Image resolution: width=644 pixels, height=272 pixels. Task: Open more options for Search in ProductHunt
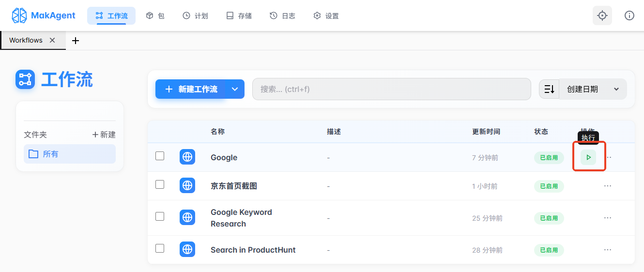pyautogui.click(x=608, y=250)
